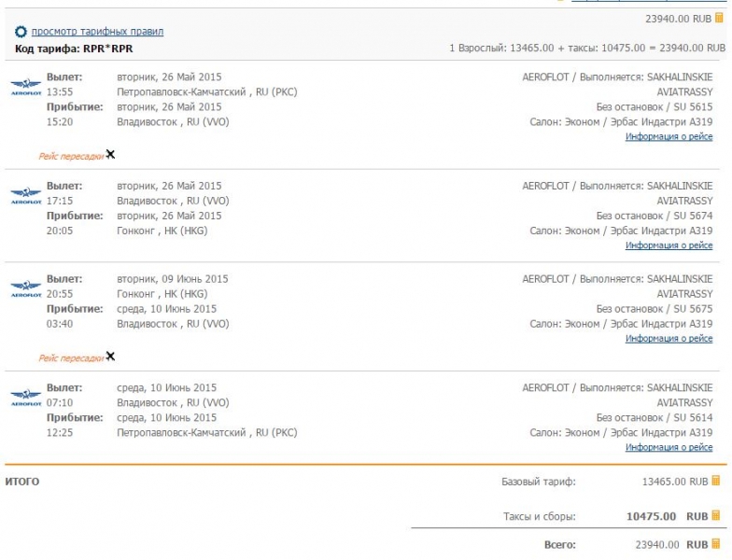
Task: Click calculator icon next to top 23940.00 RUB
Action: [718, 18]
